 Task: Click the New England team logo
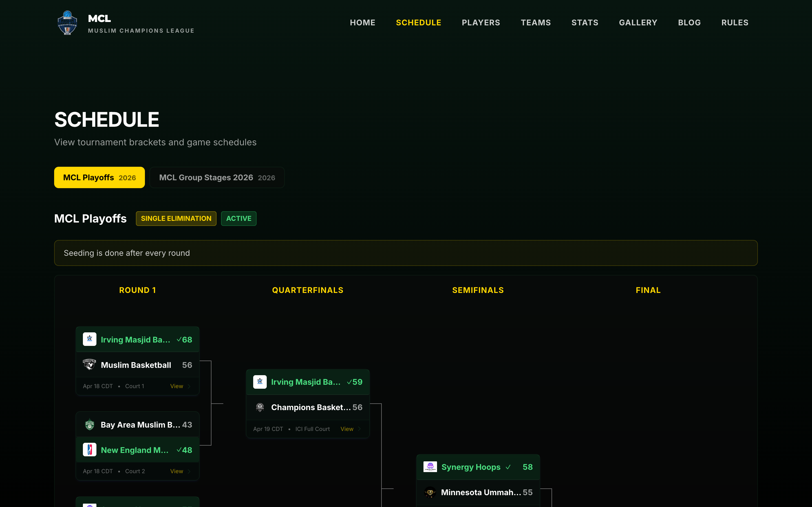point(90,450)
